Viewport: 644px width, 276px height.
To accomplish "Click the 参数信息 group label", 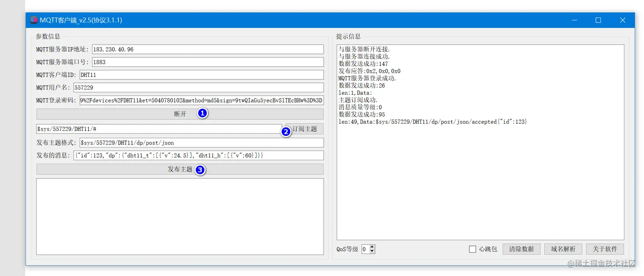I will coord(48,37).
